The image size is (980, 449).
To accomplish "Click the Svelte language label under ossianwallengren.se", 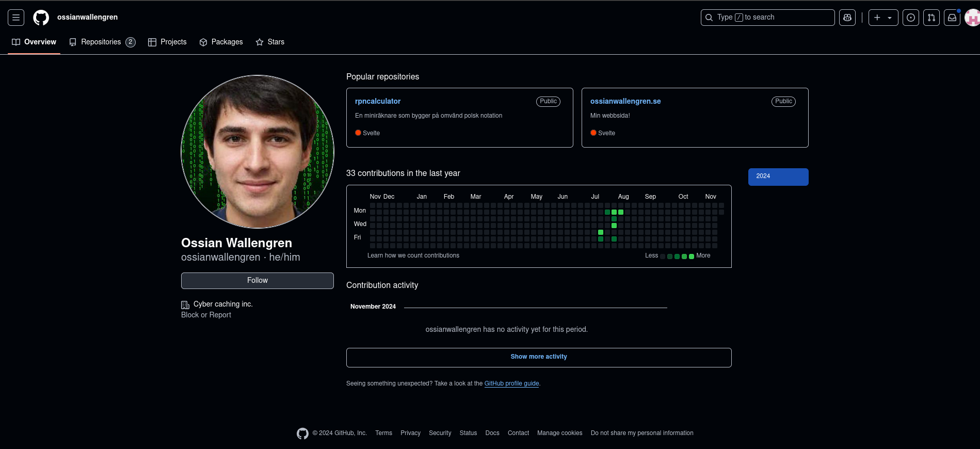I will coord(606,133).
